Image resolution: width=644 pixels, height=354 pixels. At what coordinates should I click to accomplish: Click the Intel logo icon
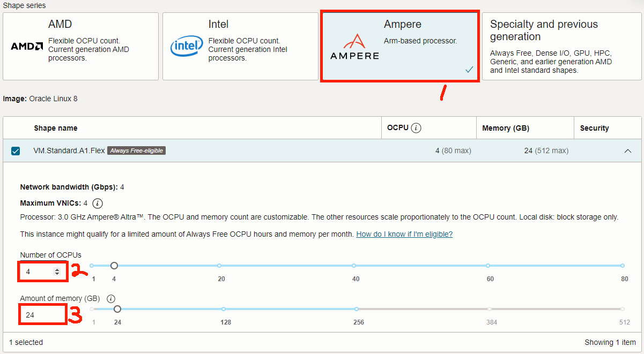(187, 46)
